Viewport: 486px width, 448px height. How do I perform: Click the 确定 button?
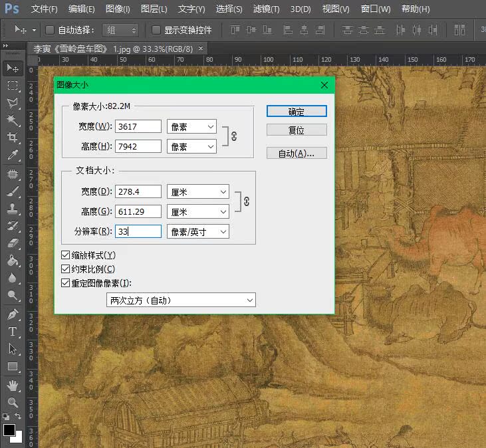[297, 112]
